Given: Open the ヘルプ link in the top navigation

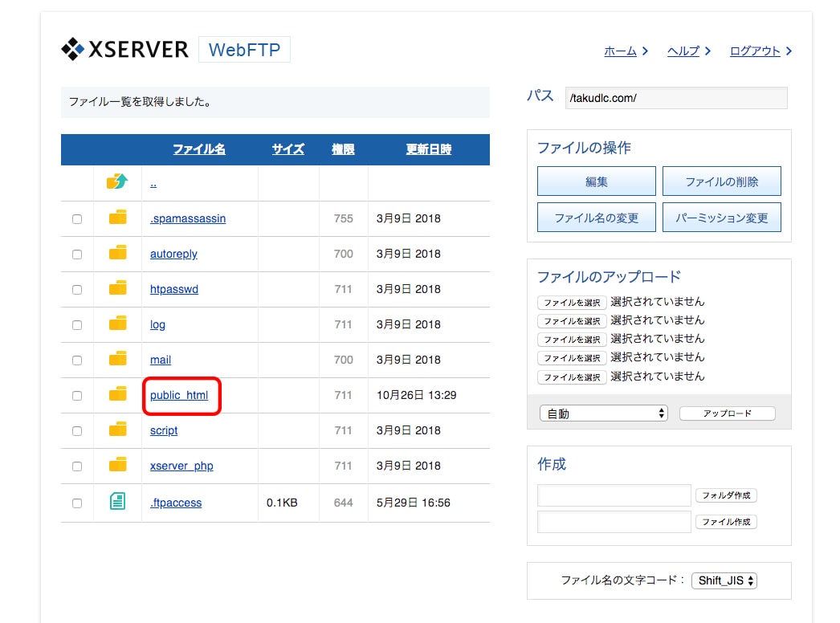Looking at the screenshot, I should tap(683, 51).
